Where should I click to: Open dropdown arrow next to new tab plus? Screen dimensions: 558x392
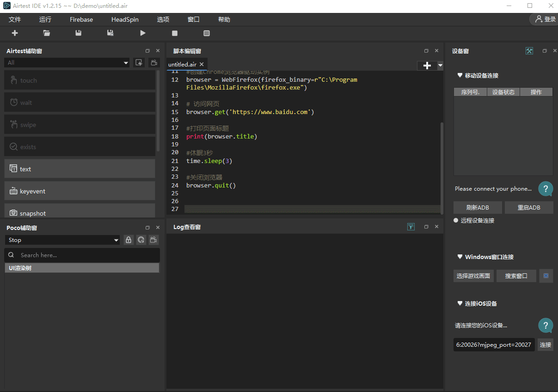tap(440, 66)
